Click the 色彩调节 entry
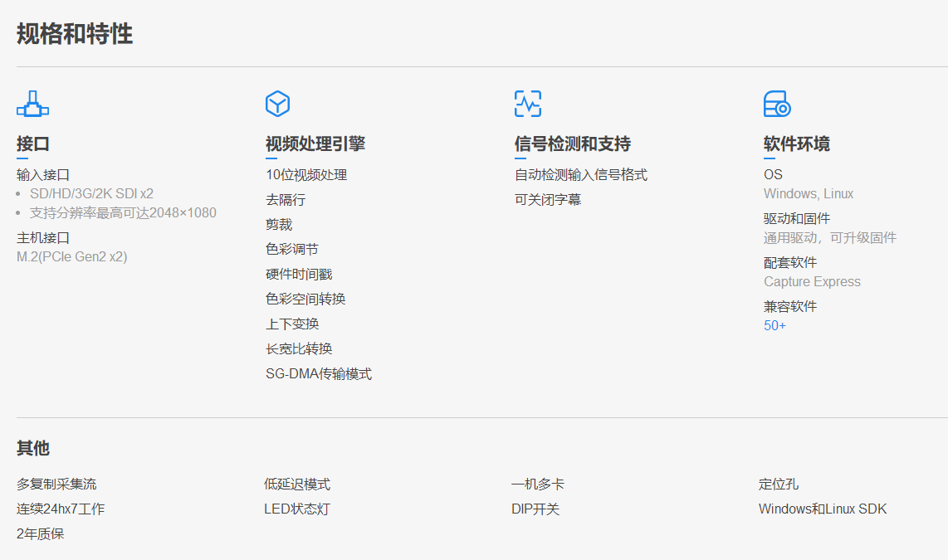 tap(291, 249)
